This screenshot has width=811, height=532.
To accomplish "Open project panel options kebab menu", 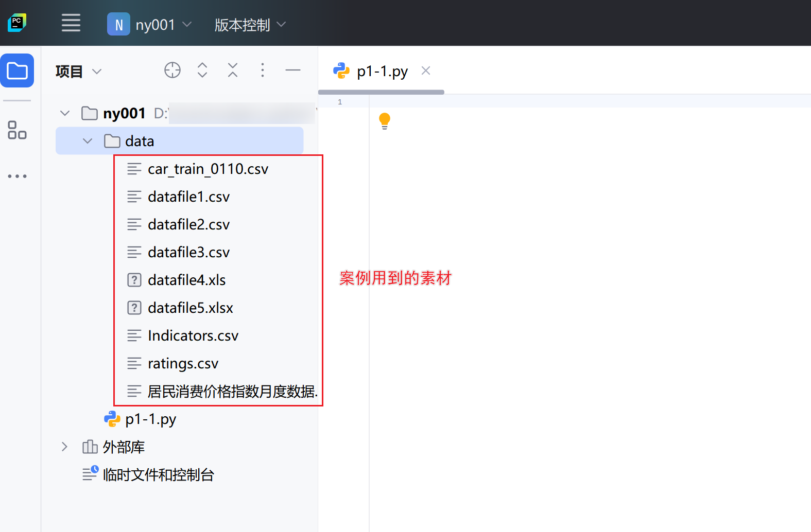I will (263, 70).
